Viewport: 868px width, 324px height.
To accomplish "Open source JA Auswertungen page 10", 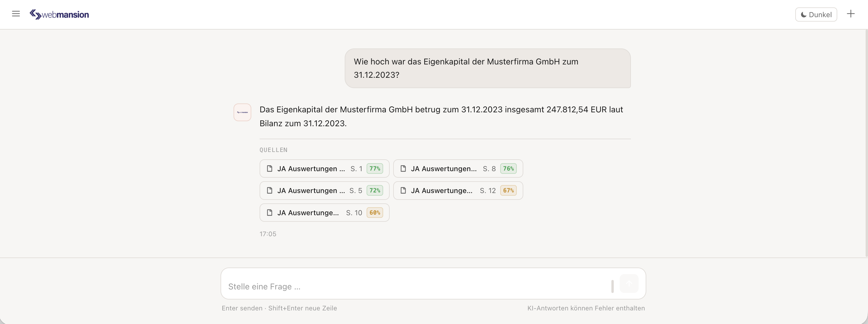I will (x=324, y=213).
